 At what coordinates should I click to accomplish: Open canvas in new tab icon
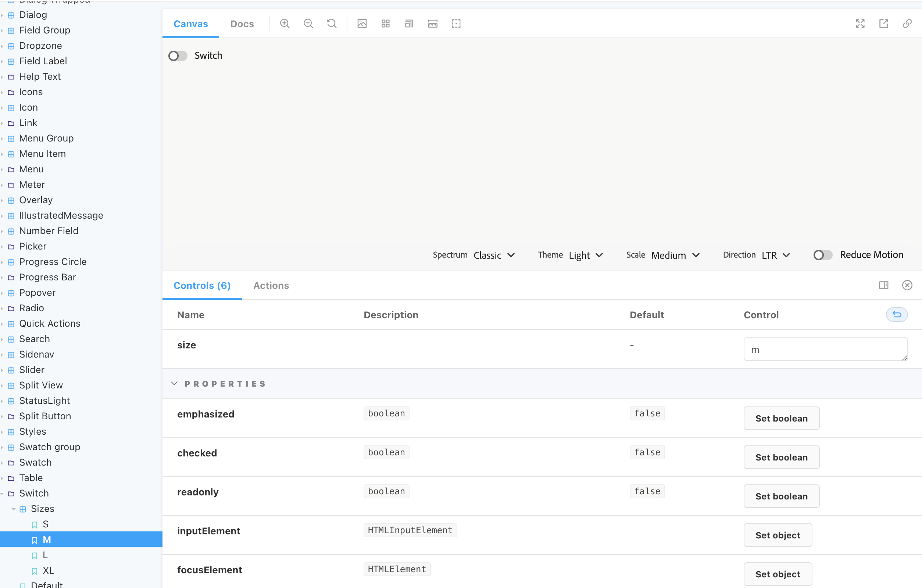(884, 24)
